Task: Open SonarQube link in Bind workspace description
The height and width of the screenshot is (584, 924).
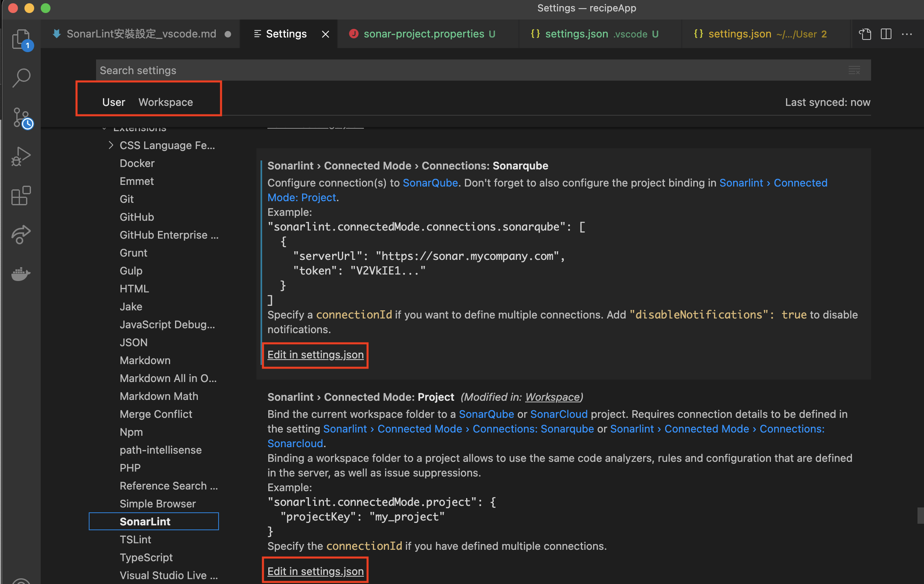Action: pyautogui.click(x=486, y=414)
